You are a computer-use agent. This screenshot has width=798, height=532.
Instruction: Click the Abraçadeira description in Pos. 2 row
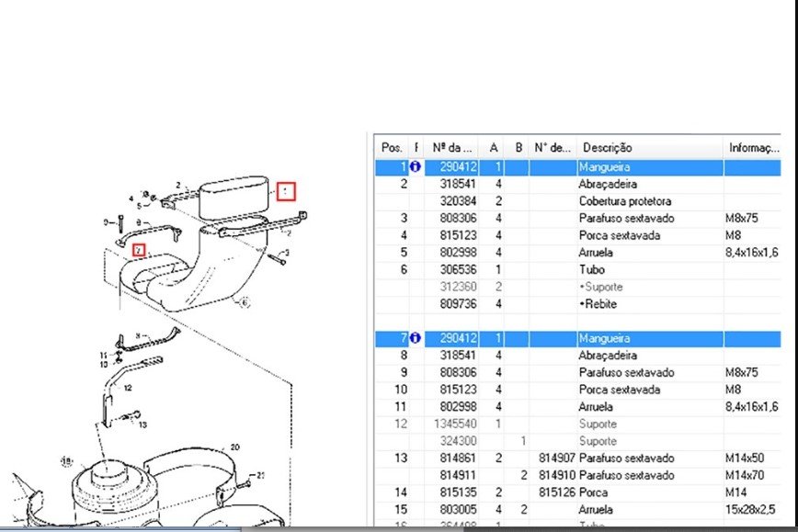[608, 184]
